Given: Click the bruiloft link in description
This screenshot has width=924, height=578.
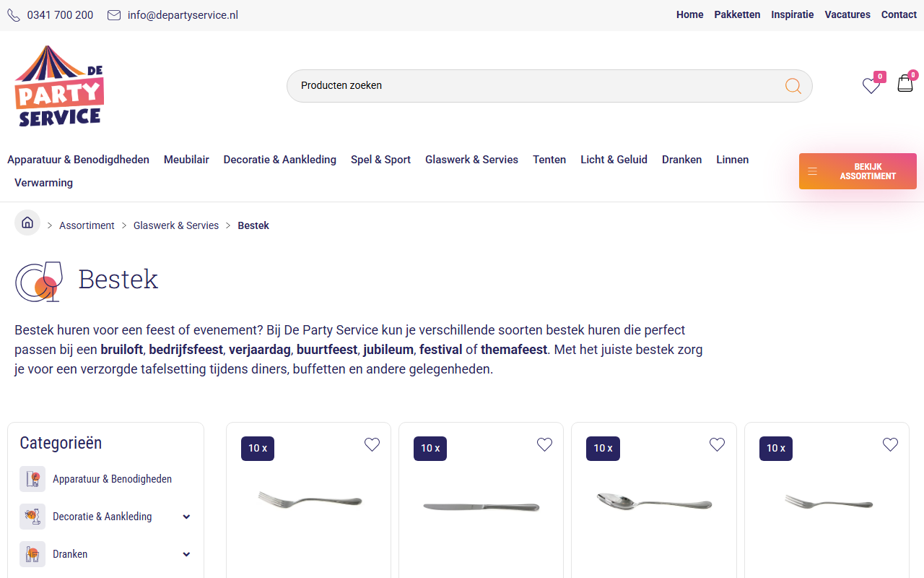Looking at the screenshot, I should (122, 350).
